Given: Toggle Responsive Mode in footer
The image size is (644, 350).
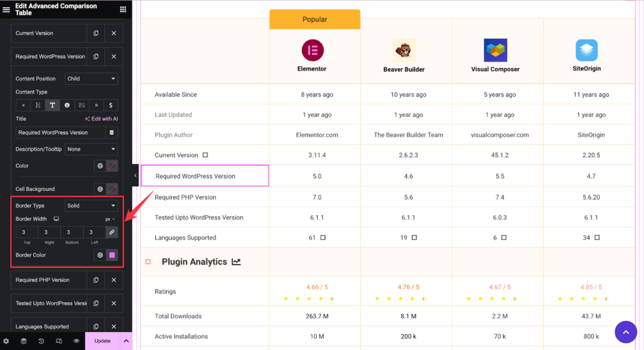Looking at the screenshot, I should coord(58,341).
